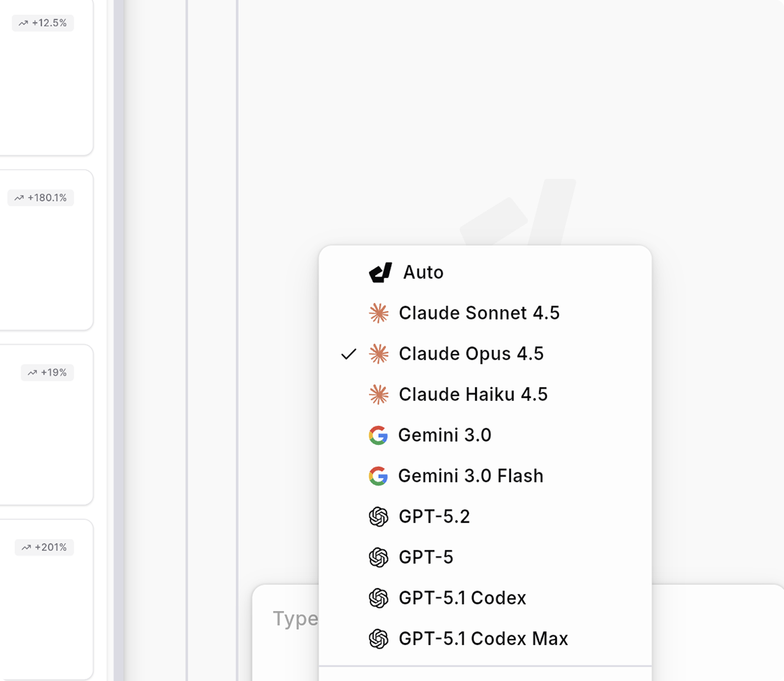Click the OpenAI icon beside GPT-5

(x=379, y=558)
